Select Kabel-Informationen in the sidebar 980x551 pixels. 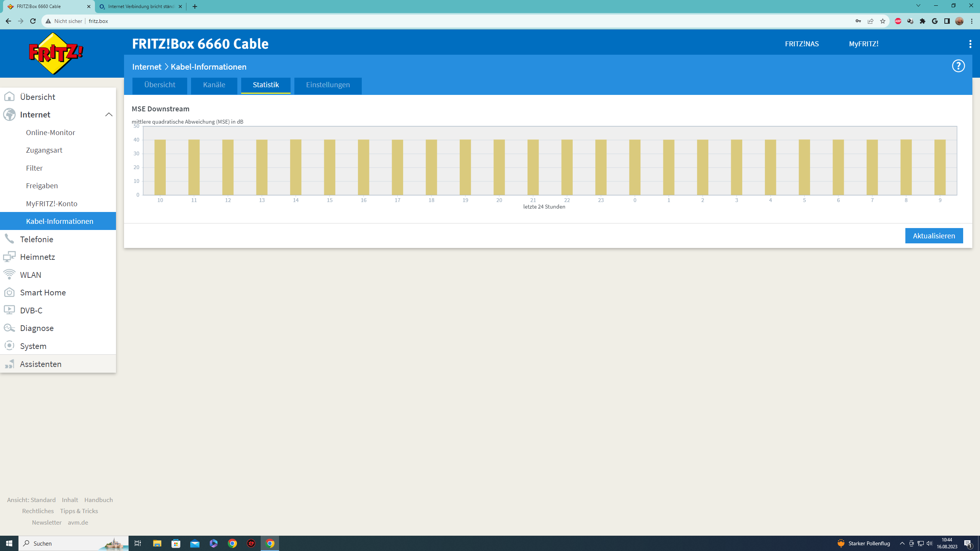[58, 221]
